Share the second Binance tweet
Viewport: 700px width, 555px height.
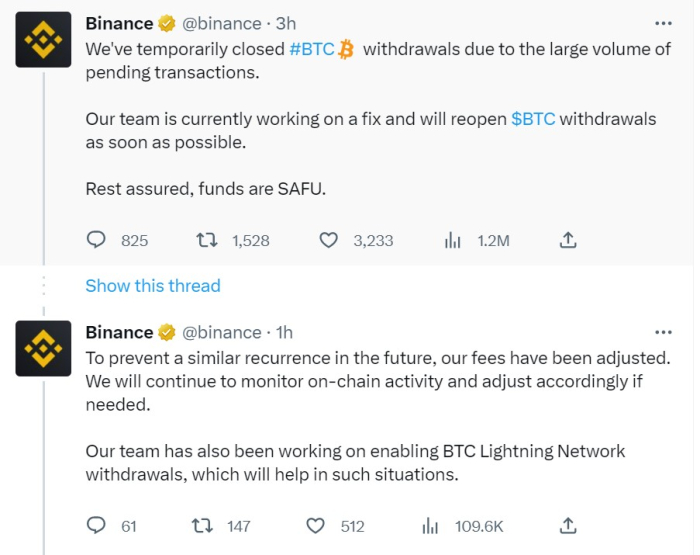click(567, 525)
